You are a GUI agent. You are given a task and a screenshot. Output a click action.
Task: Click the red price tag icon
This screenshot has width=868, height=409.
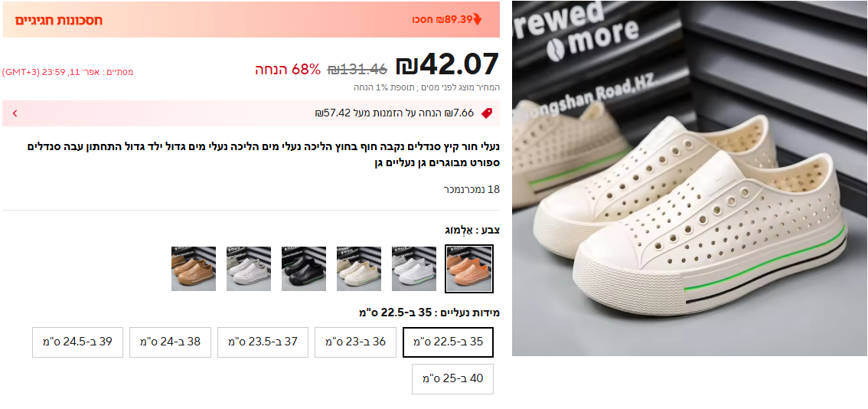487,113
